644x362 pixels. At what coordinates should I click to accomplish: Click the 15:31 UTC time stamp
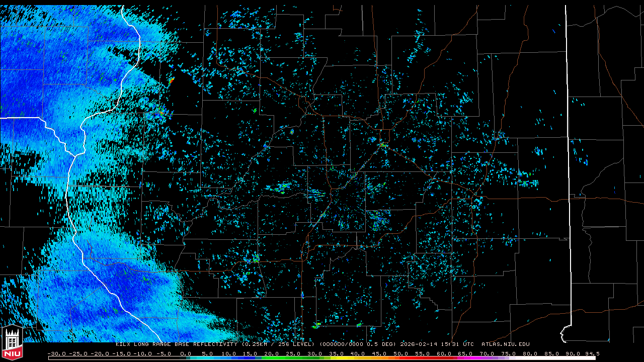[457, 344]
